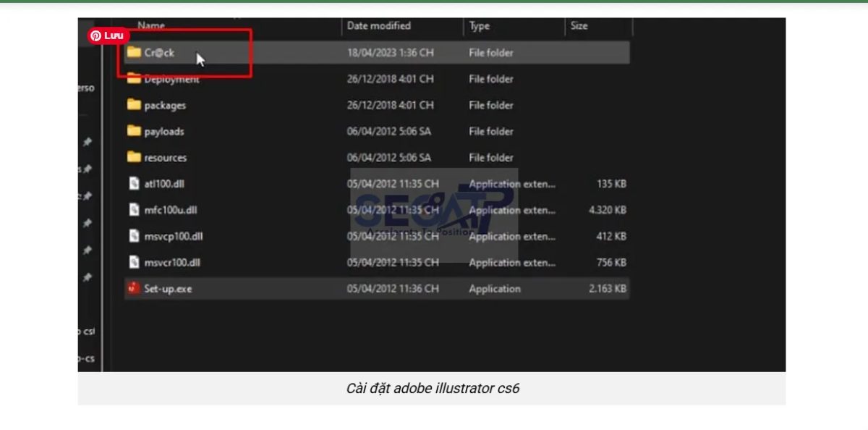Select the msvcr100.dll file icon
The width and height of the screenshot is (868, 430).
click(133, 262)
